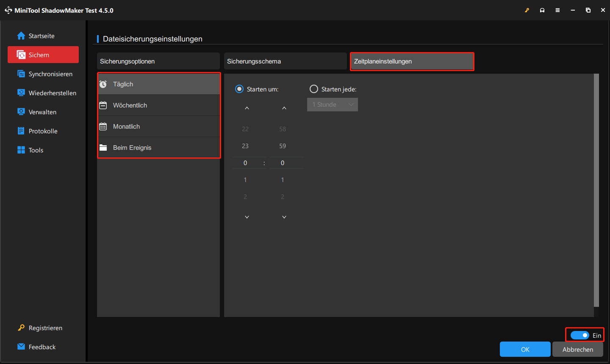610x364 pixels.
Task: Click the headset support icon in title bar
Action: pos(542,10)
